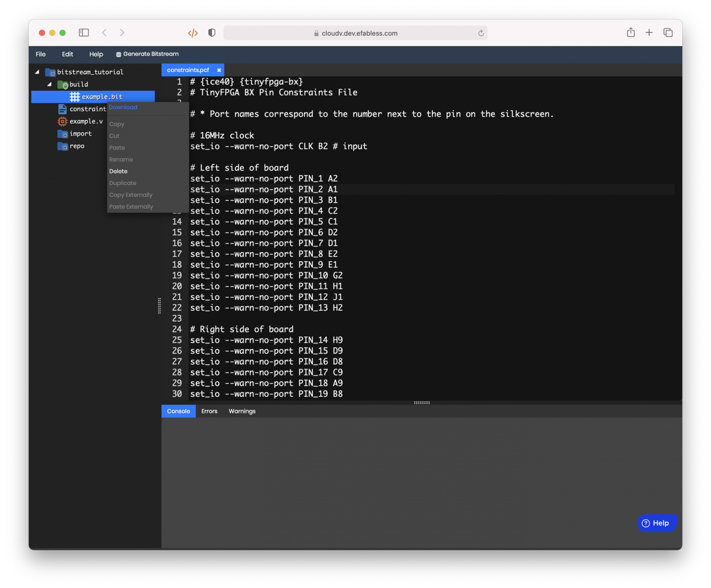Switch to the Errors tab
The height and width of the screenshot is (588, 711).
[209, 411]
